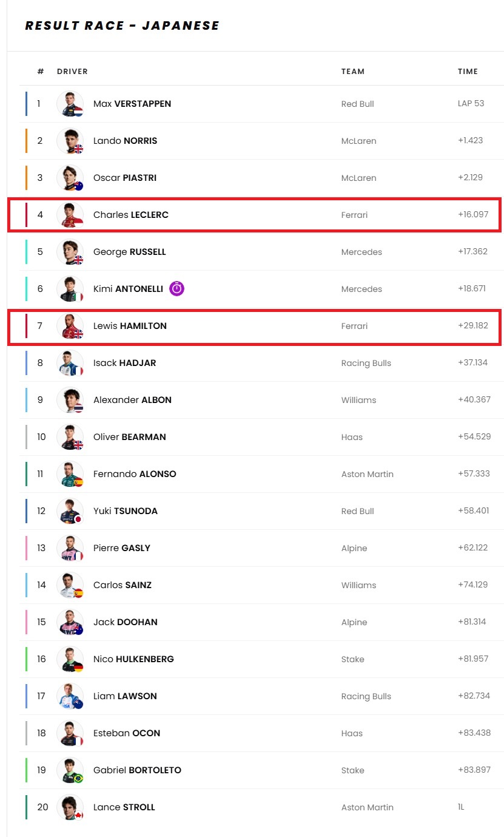Click Lando Norris's avatar photo
This screenshot has height=837, width=504.
70,141
